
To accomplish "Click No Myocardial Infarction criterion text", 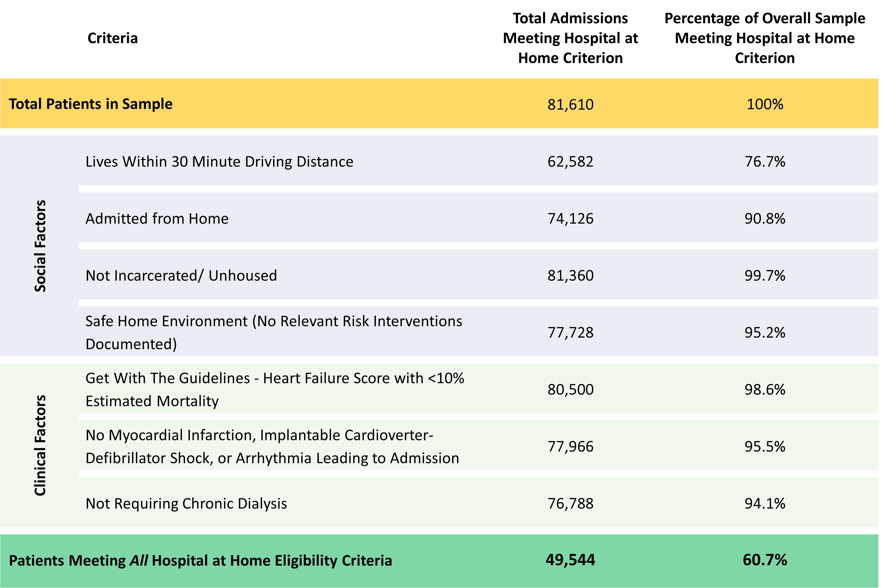I will (x=272, y=446).
